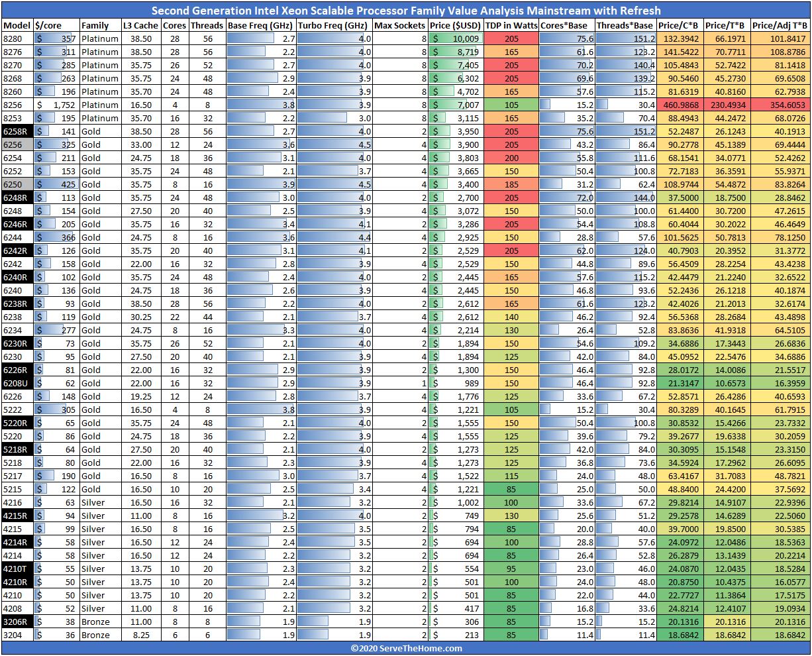Select the Bronze cell in 3206R row
Screen dimensions: 812x656
point(100,622)
